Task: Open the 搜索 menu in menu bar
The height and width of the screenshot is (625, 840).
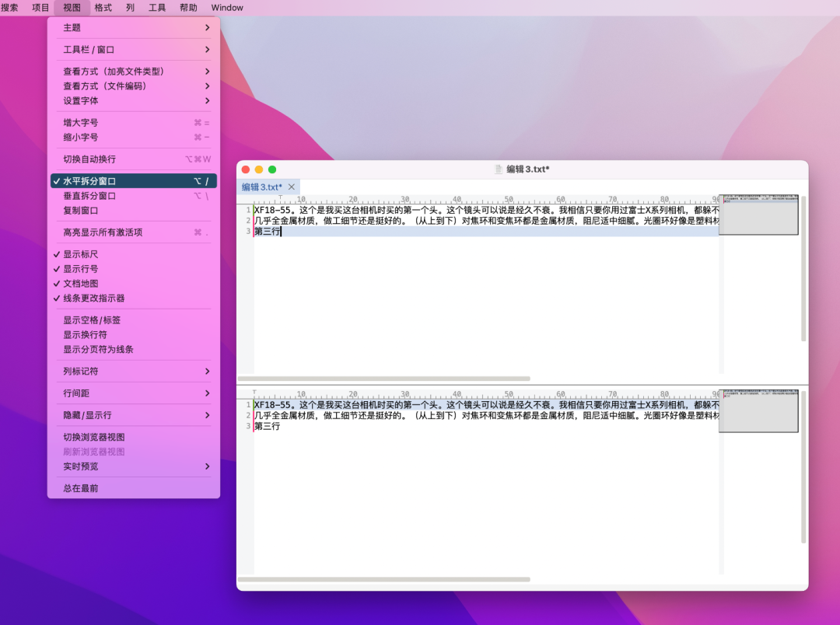Action: (x=9, y=8)
